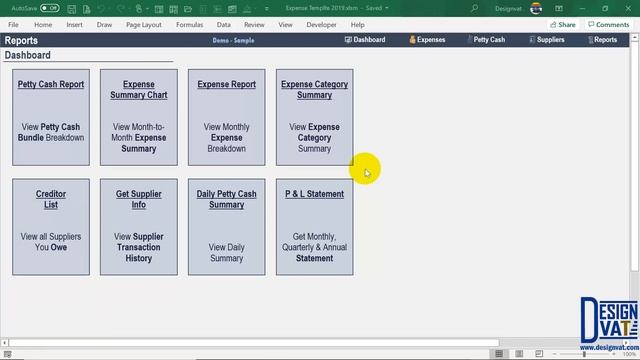The width and height of the screenshot is (640, 360).
Task: Click the Undo arrow icon
Action: coord(101,9)
